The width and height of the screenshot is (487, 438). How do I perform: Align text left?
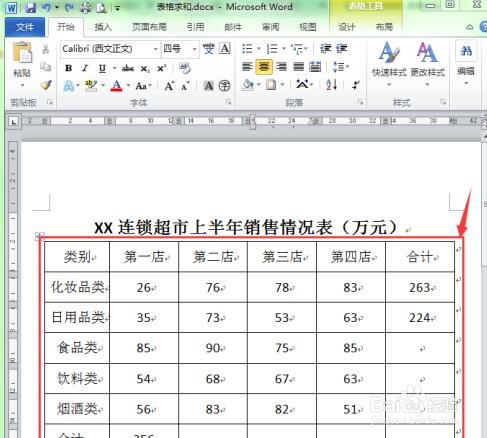click(x=247, y=67)
